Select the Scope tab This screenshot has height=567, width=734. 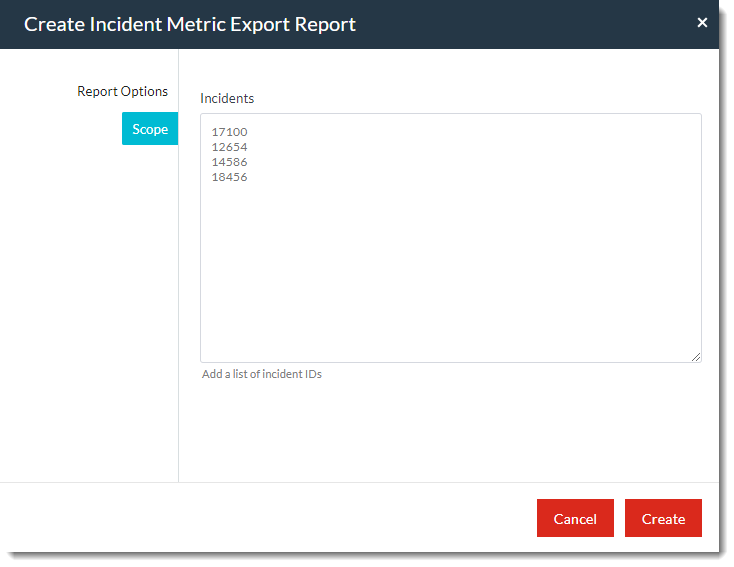coord(150,129)
